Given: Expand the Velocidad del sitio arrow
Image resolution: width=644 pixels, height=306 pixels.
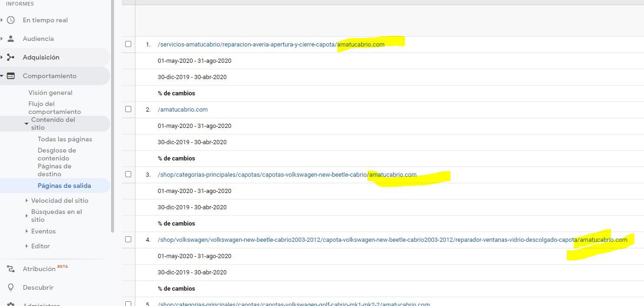Looking at the screenshot, I should pos(27,200).
